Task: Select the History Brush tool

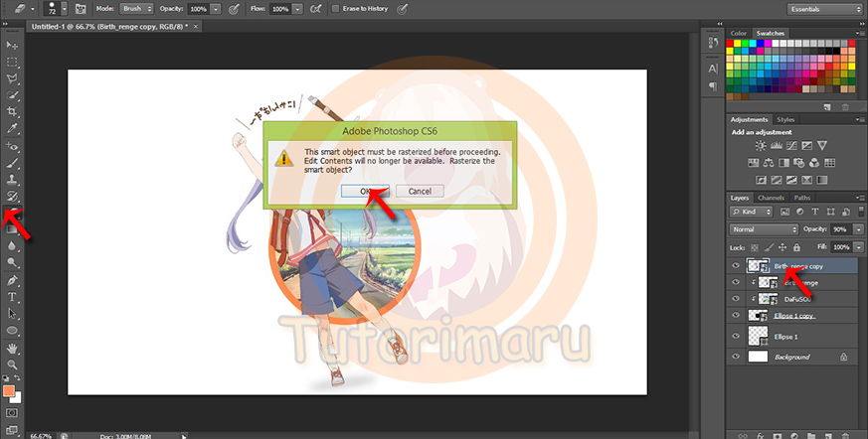Action: click(x=12, y=197)
